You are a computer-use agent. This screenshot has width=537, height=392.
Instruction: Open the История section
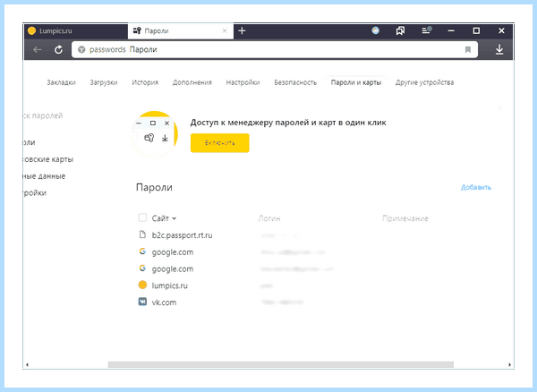point(145,82)
